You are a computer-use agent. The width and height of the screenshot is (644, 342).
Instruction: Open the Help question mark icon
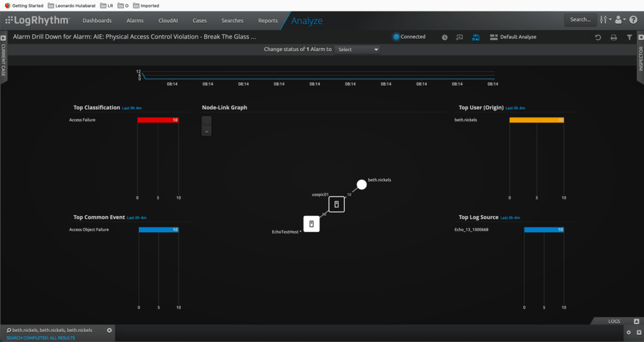(x=633, y=20)
